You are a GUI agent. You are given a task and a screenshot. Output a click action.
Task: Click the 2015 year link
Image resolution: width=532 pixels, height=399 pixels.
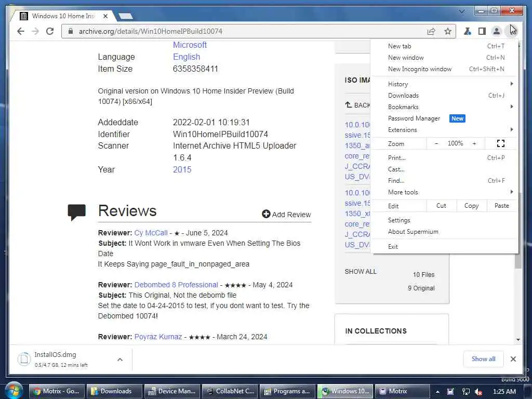pyautogui.click(x=182, y=170)
